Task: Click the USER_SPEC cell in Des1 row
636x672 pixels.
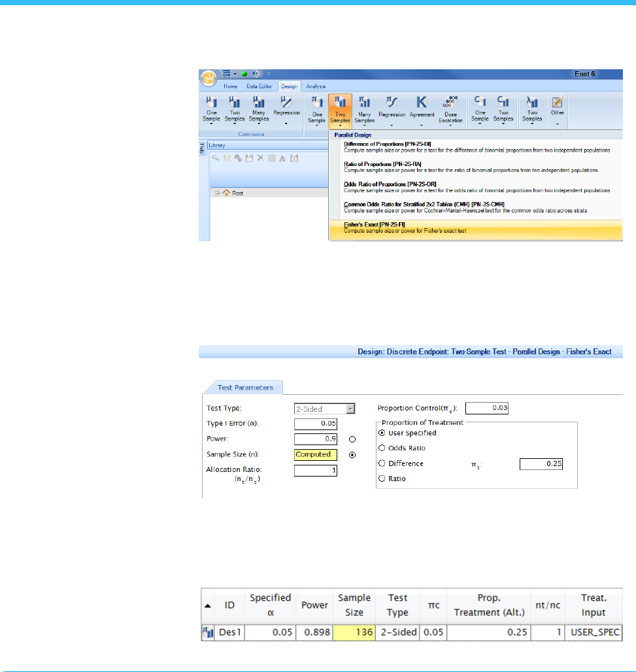Action: 594,632
